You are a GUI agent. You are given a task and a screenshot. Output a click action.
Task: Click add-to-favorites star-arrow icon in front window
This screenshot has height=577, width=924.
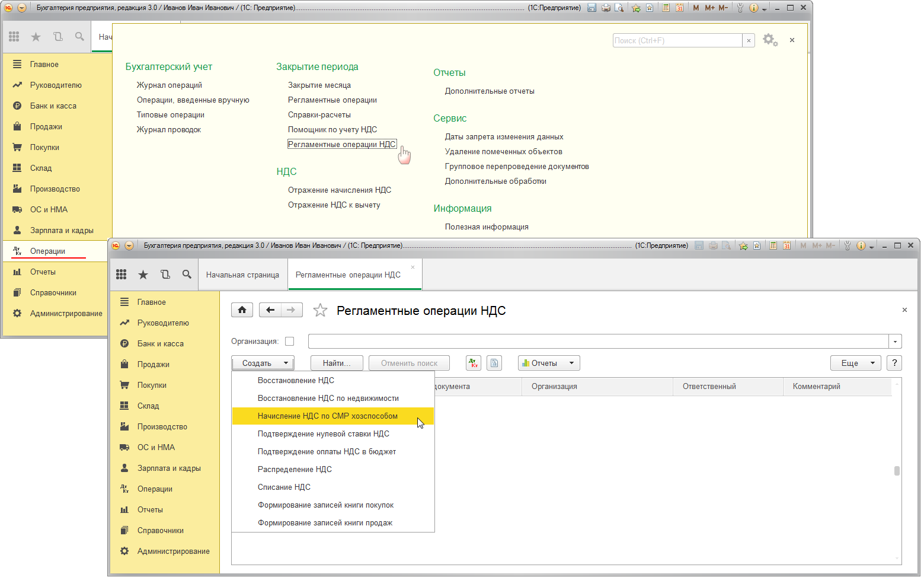(744, 246)
